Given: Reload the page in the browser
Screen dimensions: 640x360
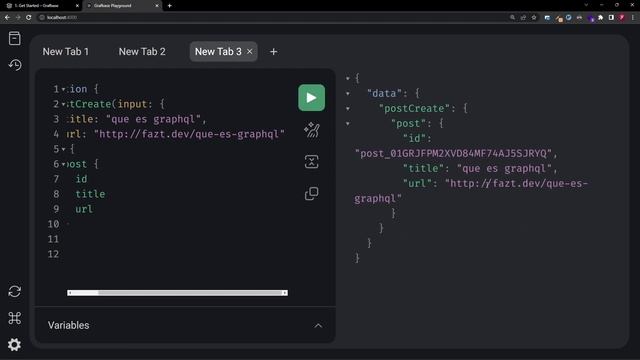Looking at the screenshot, I should tap(29, 18).
